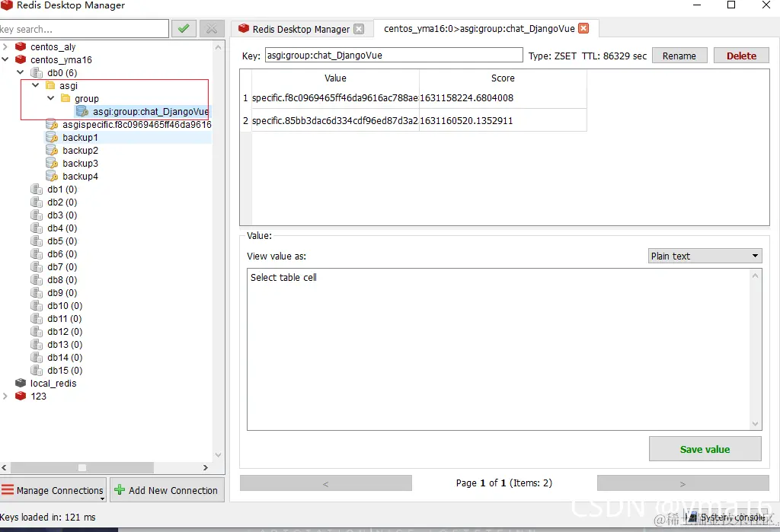
Task: Click db15 (0) database icon
Action: click(37, 370)
